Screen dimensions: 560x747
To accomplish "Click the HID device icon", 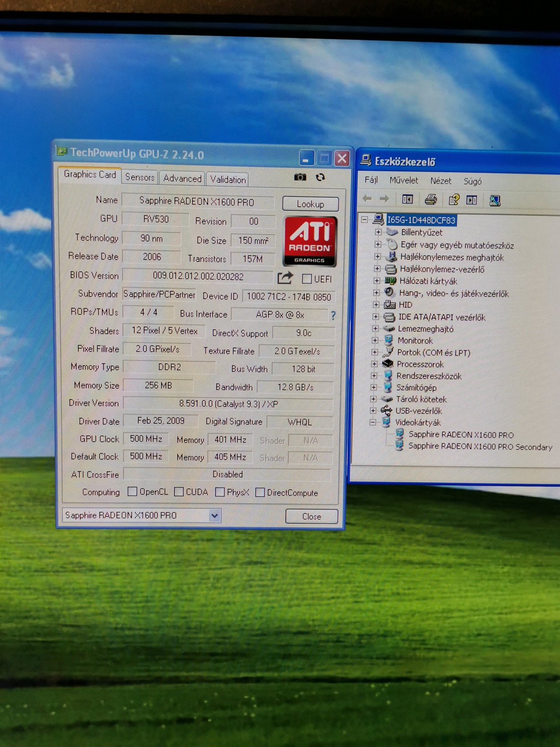I will pyautogui.click(x=390, y=304).
